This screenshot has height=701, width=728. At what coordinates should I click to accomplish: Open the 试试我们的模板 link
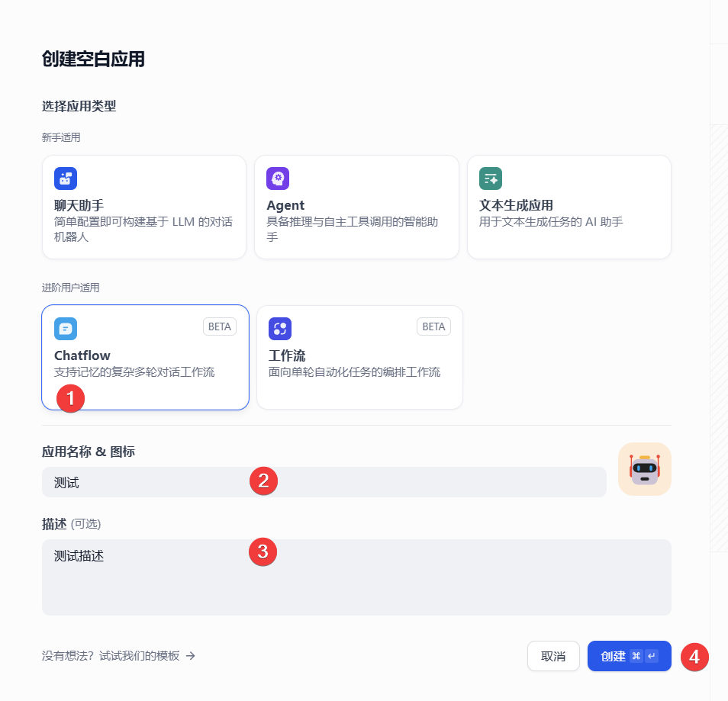click(x=140, y=656)
